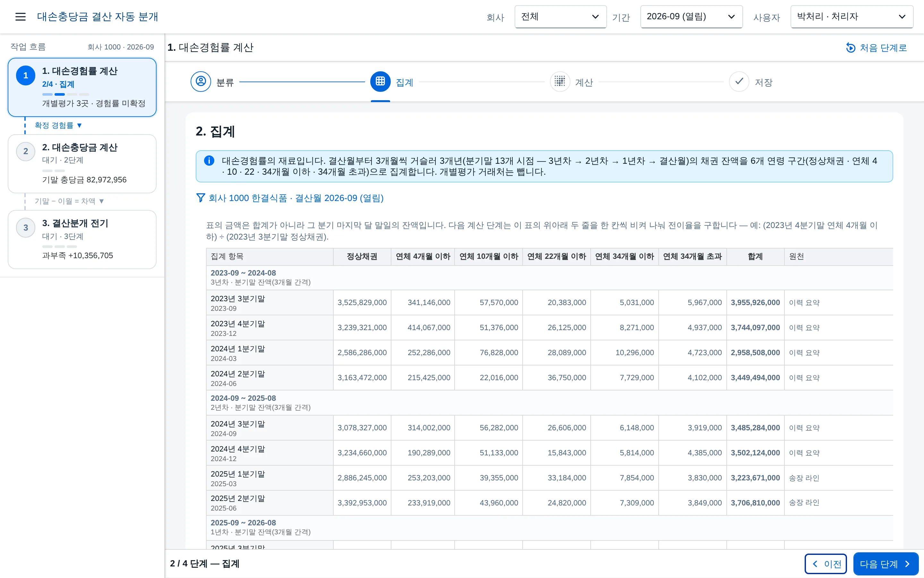Select the 저장 step checkmark icon
924x578 pixels.
coord(739,82)
